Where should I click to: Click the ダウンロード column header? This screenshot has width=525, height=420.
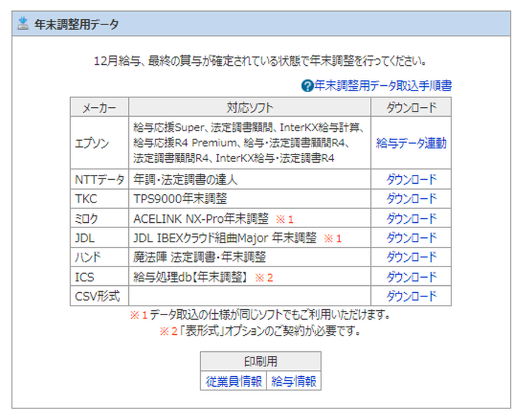tap(411, 107)
